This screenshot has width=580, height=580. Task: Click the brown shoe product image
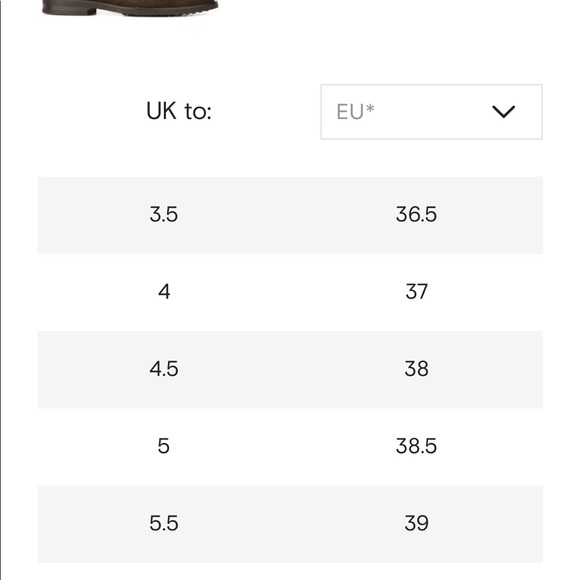click(130, 8)
